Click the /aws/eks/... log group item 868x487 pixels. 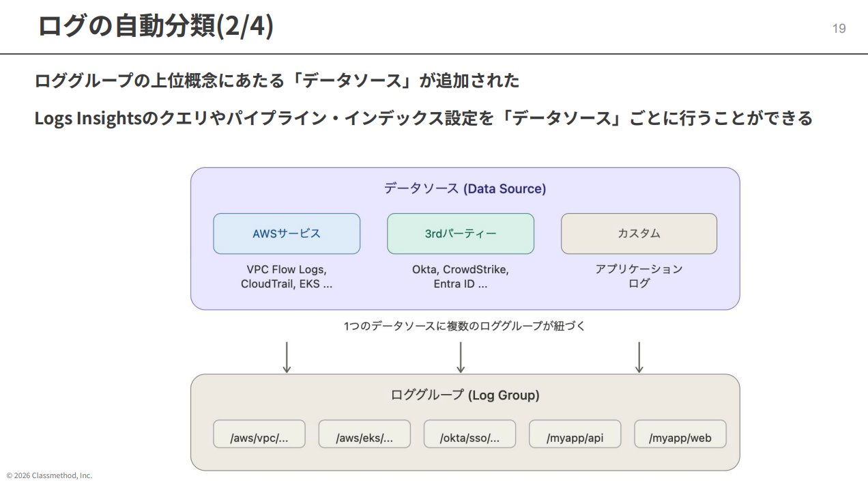pos(364,433)
